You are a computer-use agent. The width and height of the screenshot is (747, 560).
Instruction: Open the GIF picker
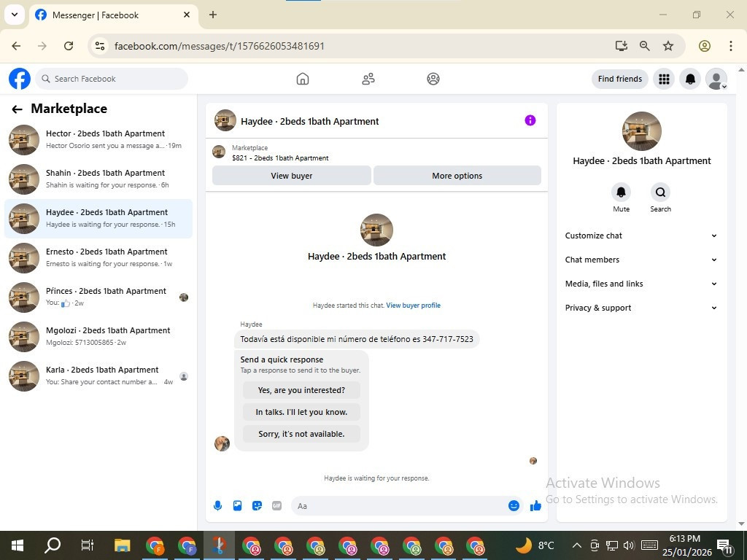coord(276,506)
